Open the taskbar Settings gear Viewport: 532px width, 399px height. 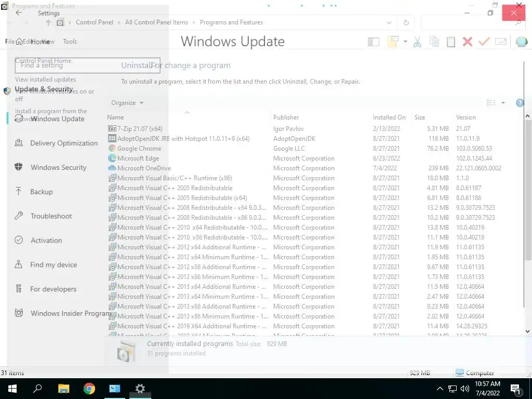(x=140, y=389)
